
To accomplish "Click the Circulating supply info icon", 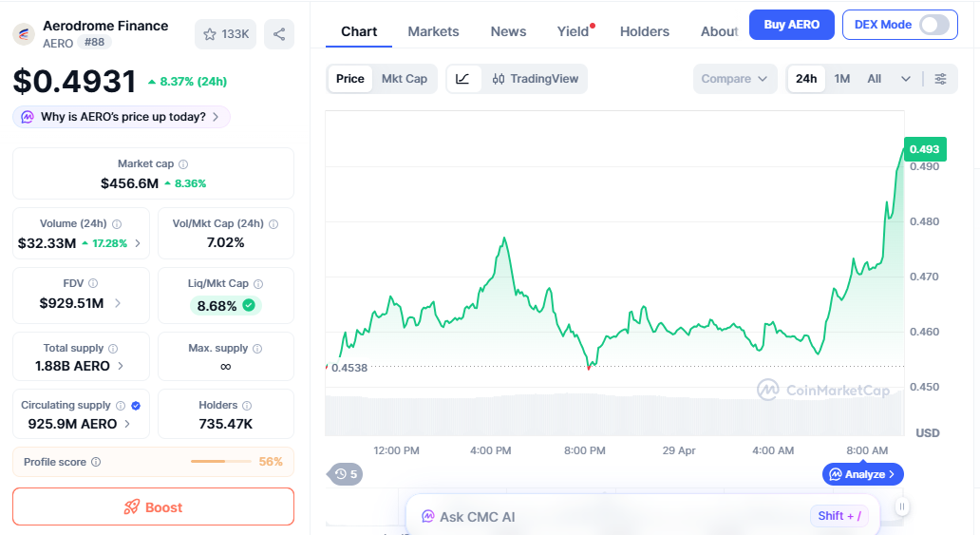I will [121, 406].
